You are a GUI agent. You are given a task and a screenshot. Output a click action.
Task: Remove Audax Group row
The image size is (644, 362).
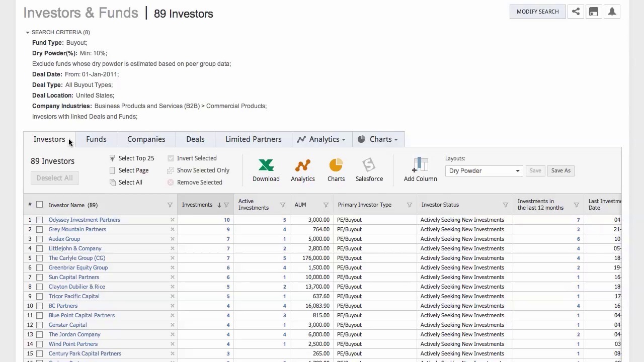[173, 239]
